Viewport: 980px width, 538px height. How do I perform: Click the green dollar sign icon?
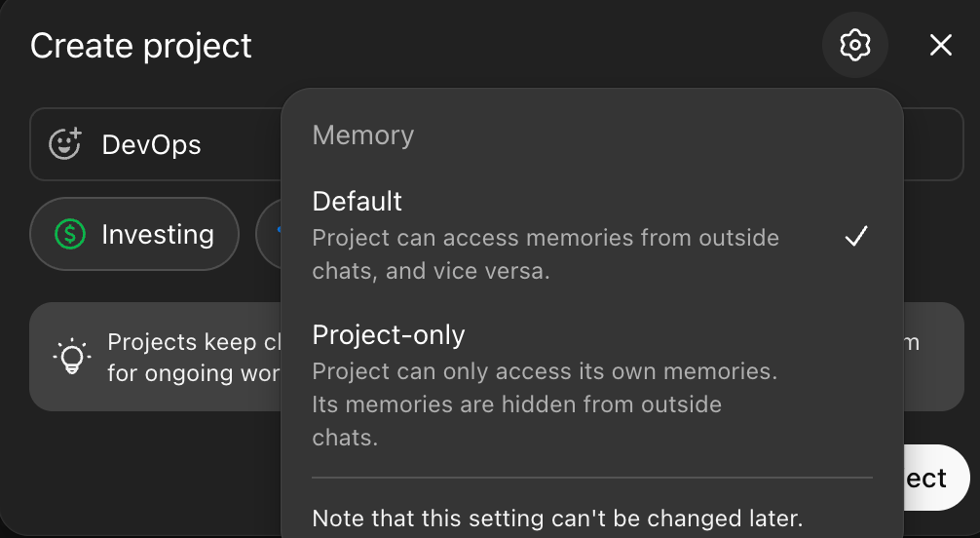[x=70, y=234]
